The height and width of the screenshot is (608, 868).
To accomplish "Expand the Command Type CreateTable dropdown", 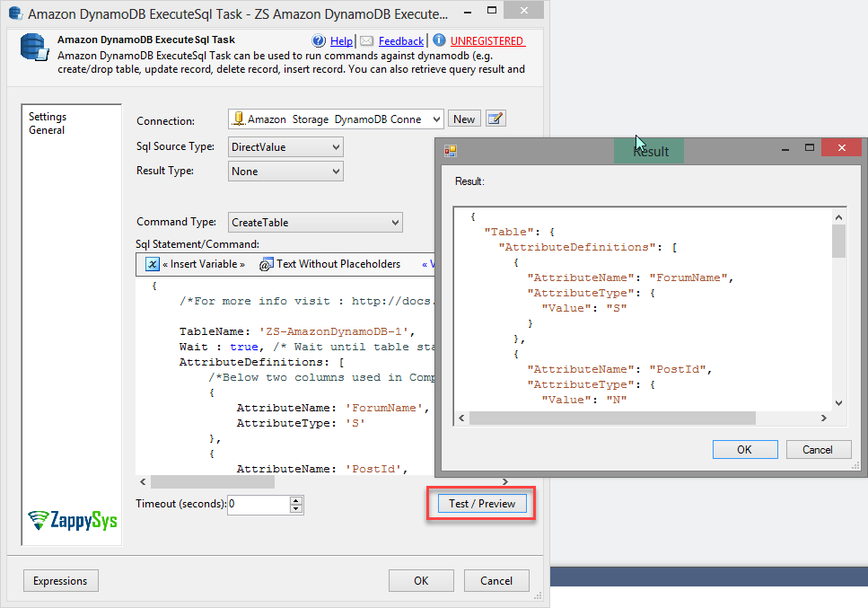I will coord(395,223).
